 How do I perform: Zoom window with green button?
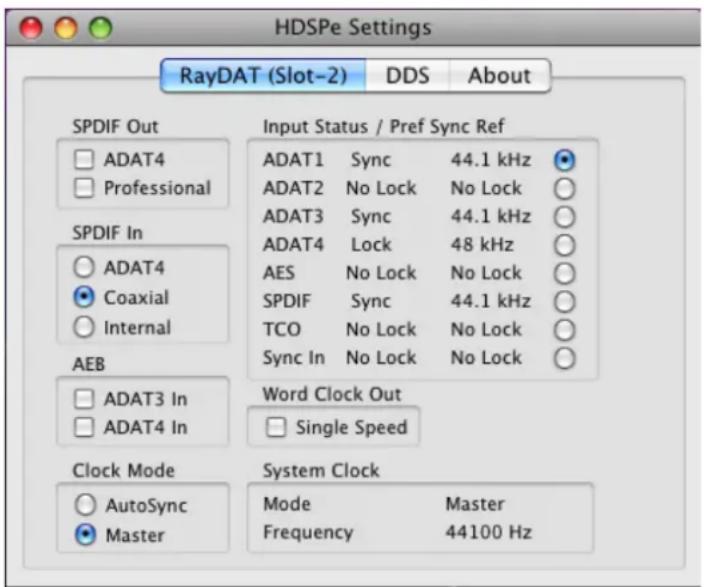tap(100, 28)
